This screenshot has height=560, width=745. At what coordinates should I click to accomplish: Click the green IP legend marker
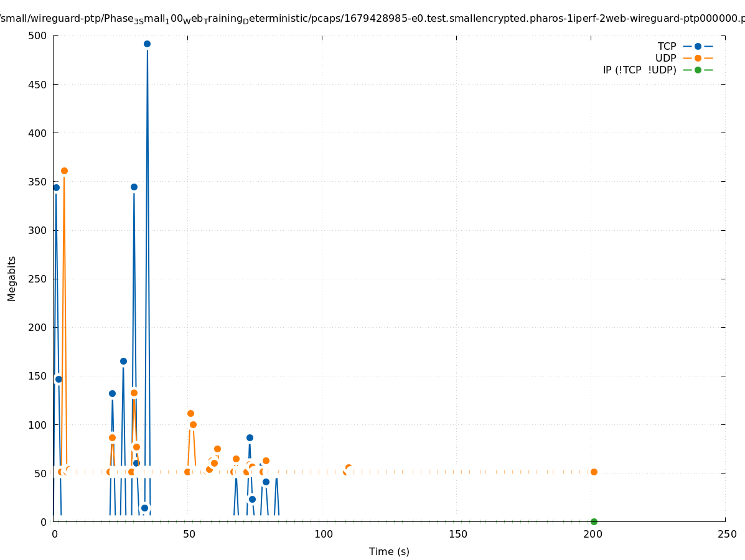coord(698,70)
